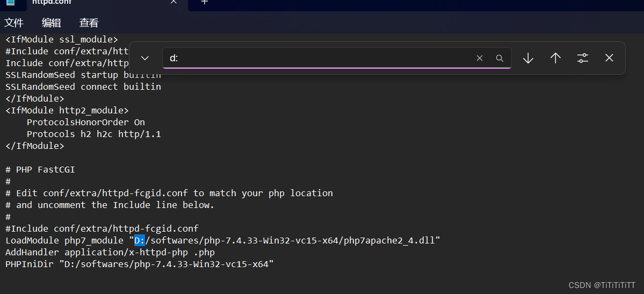Click 'php7apache2_4.dll' in LoadModule line

389,240
